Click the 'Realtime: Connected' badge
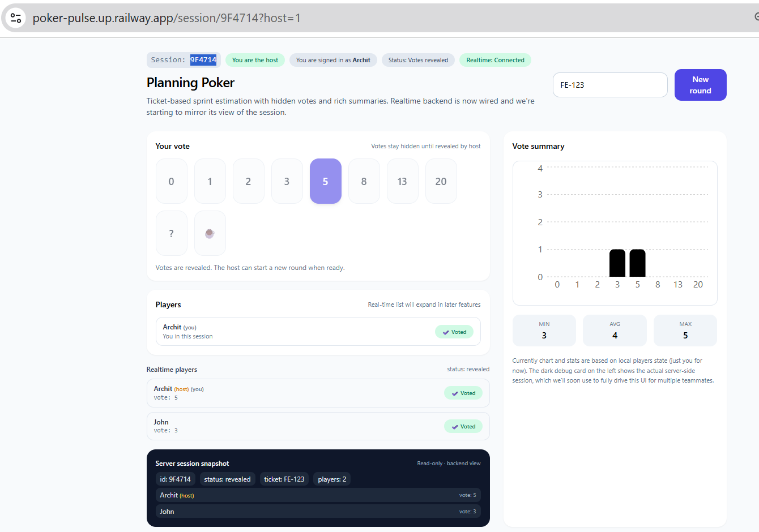 click(x=495, y=60)
